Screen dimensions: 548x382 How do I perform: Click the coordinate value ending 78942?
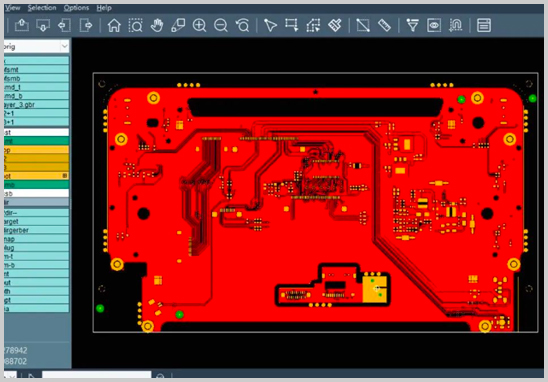coord(16,350)
